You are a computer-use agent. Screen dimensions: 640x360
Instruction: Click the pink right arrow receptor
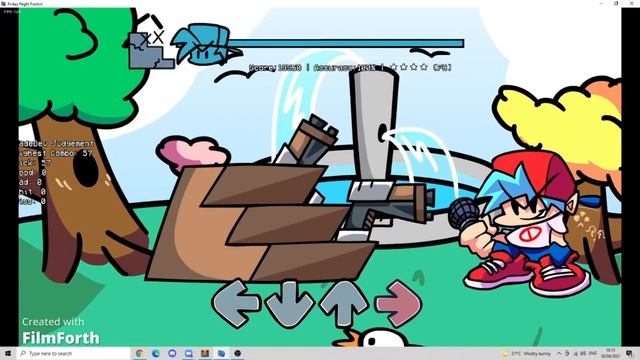(x=398, y=303)
